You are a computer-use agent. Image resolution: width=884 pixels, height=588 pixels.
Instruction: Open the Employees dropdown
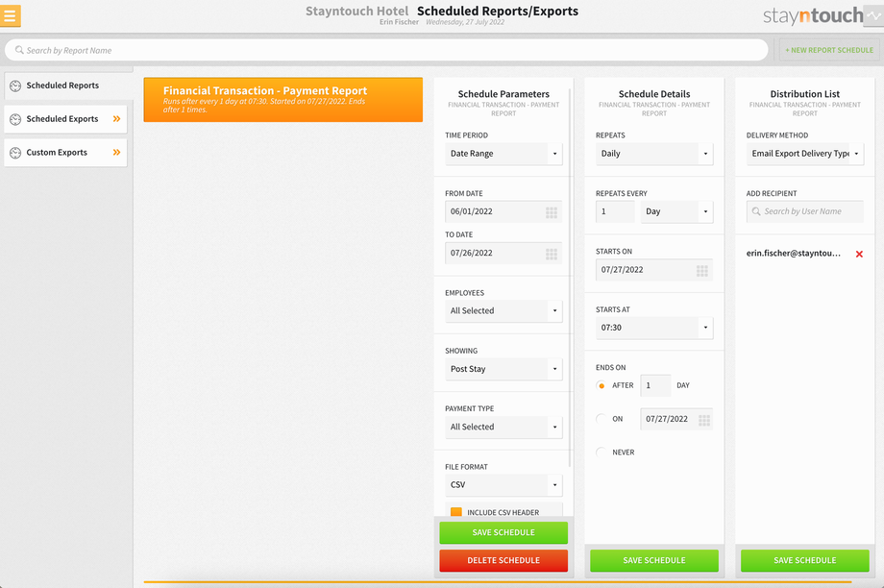pyautogui.click(x=503, y=310)
